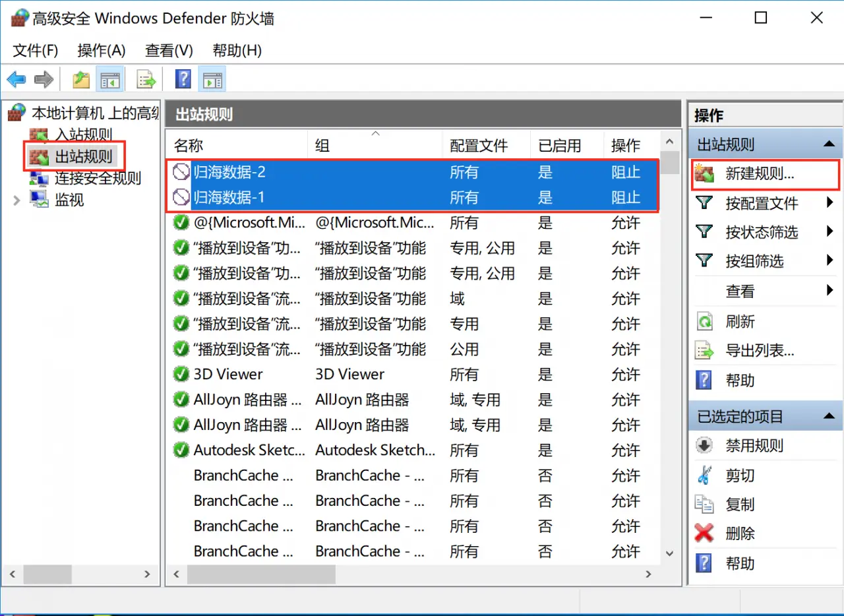
Task: Click the back arrow toolbar icon
Action: tap(16, 80)
